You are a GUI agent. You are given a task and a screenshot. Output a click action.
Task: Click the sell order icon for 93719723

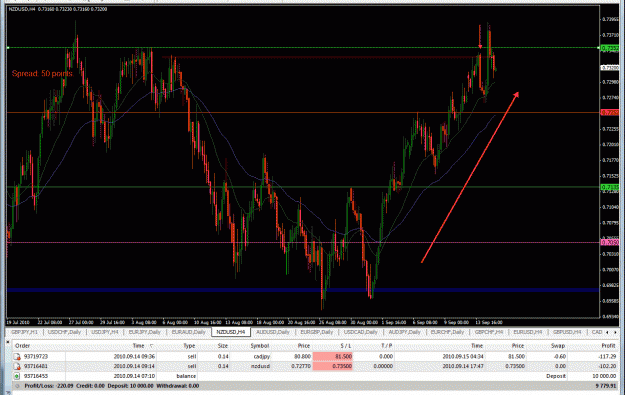pyautogui.click(x=17, y=356)
